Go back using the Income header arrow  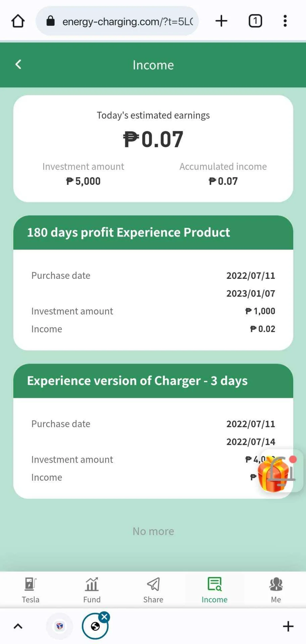pyautogui.click(x=18, y=64)
